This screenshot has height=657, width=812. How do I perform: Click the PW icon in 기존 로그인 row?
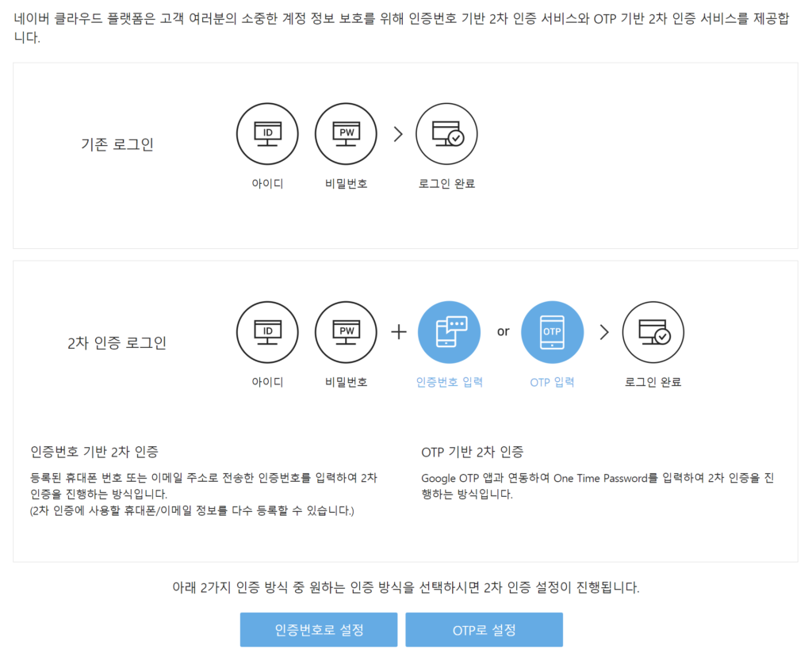click(346, 134)
